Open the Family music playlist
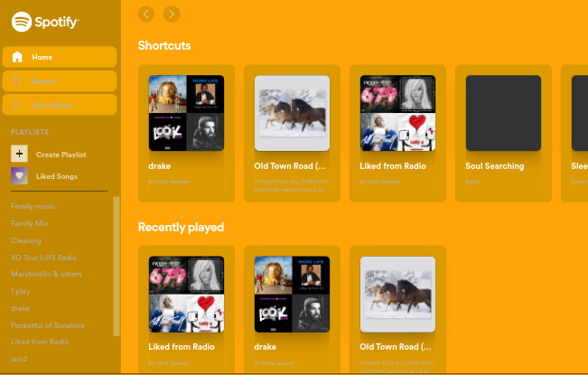Viewport: 588px width, 375px height. (x=33, y=206)
